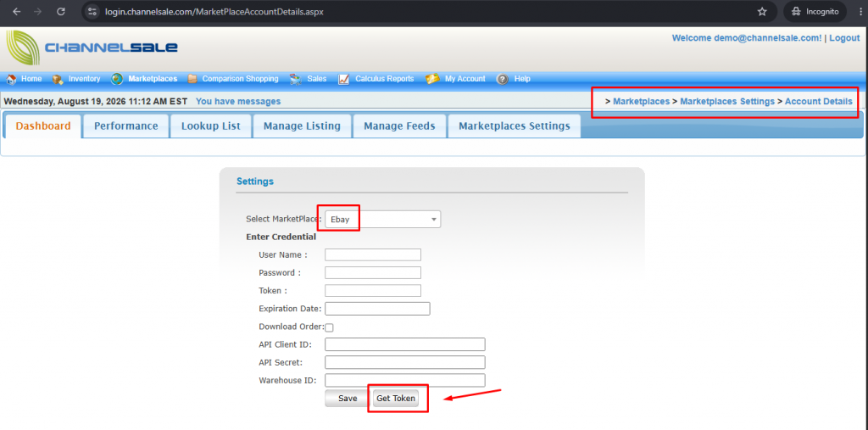Click the Home house icon
The height and width of the screenshot is (430, 868).
pos(11,79)
